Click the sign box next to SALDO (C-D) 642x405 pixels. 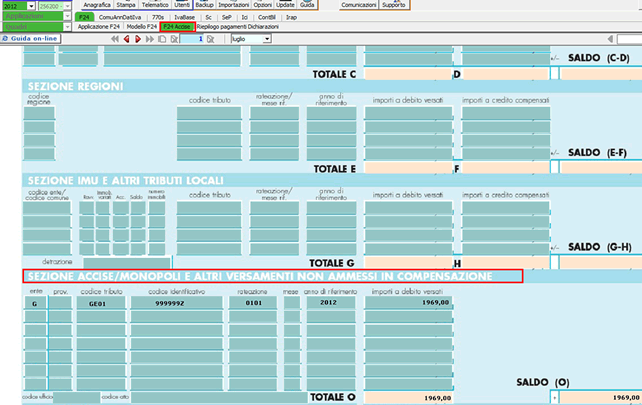point(554,74)
